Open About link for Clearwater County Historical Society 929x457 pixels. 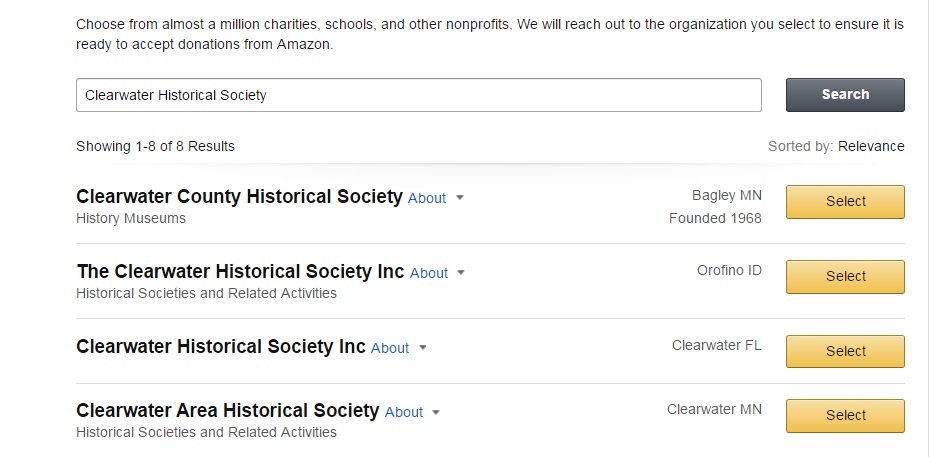pos(427,199)
